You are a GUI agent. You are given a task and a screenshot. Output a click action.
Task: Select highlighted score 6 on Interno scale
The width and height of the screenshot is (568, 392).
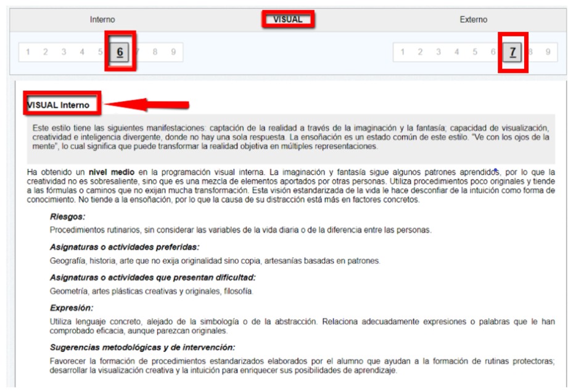point(120,52)
